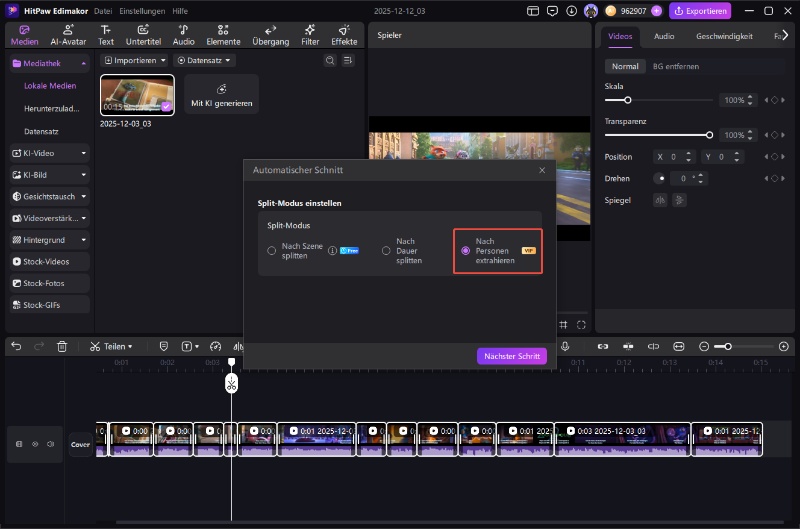Expand the KI-Video sidebar section
Image resolution: width=800 pixels, height=529 pixels.
(48, 153)
